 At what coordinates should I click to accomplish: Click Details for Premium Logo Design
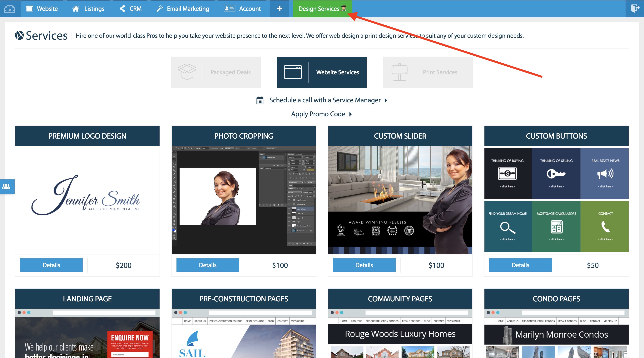51,265
